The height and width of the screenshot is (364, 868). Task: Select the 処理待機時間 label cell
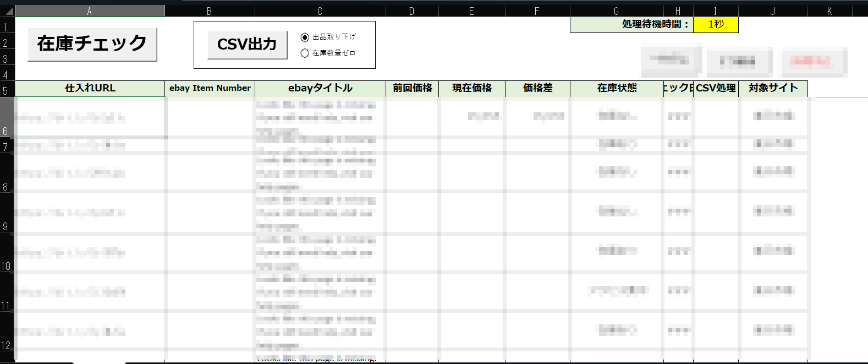631,25
